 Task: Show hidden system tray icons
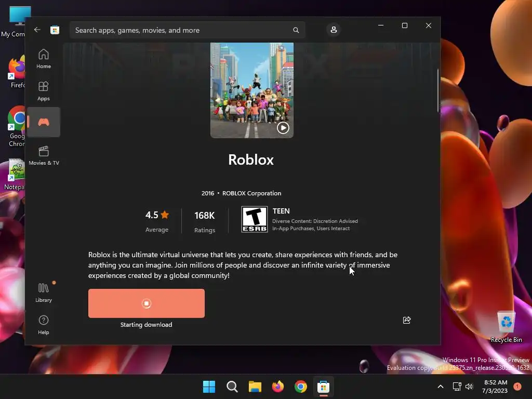pyautogui.click(x=441, y=387)
